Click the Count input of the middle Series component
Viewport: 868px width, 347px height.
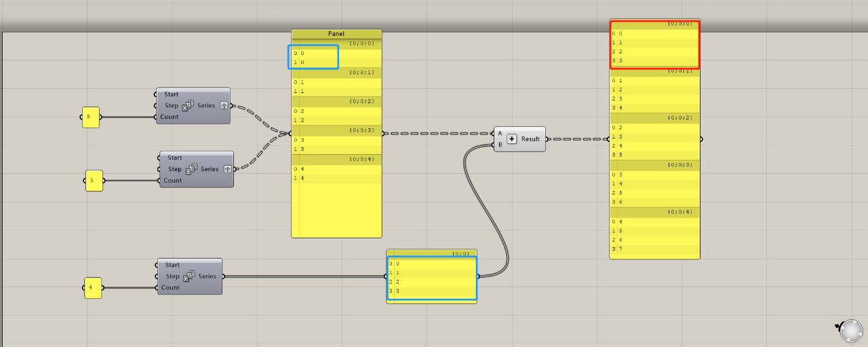coord(173,181)
